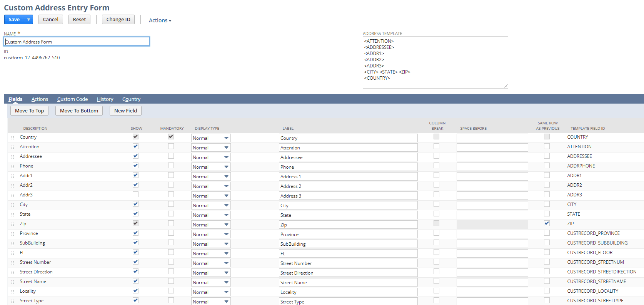Enable Show for the Addr3 field
This screenshot has width=644, height=305.
135,194
